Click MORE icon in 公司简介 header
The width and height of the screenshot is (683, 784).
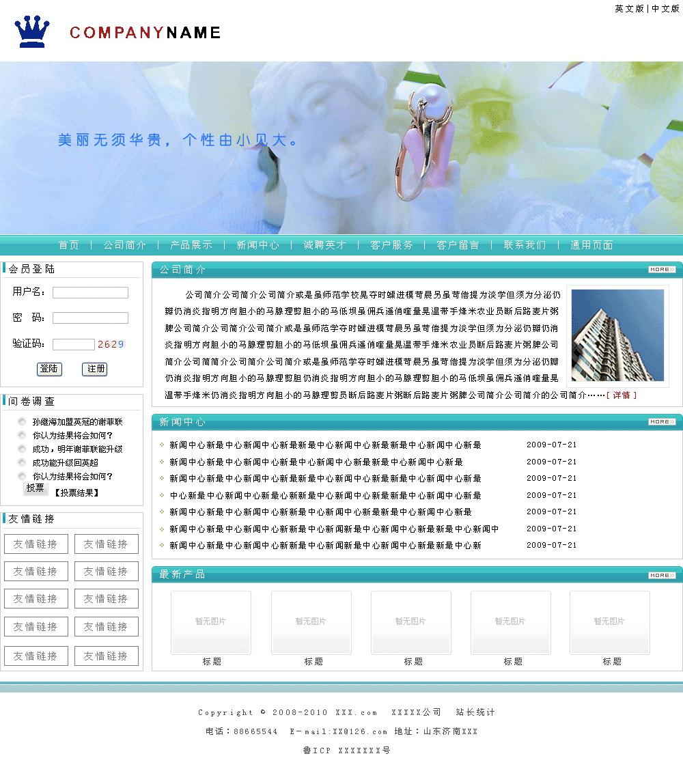click(661, 270)
